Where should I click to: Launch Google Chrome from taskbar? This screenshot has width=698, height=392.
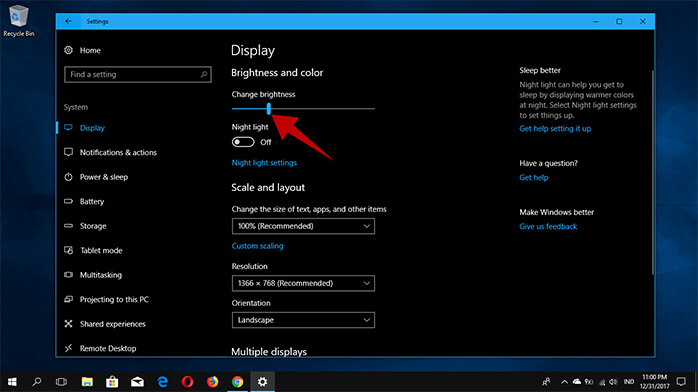238,382
